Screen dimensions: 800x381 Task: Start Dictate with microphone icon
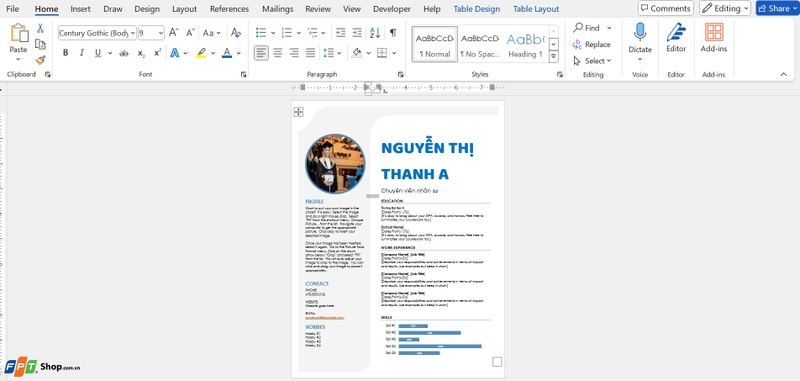coord(640,32)
